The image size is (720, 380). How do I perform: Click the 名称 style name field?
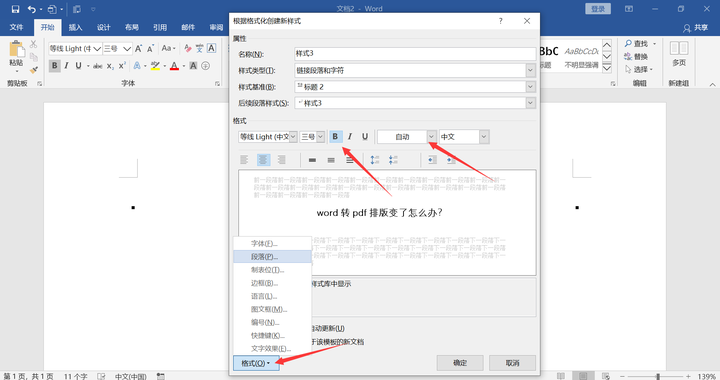click(x=415, y=54)
